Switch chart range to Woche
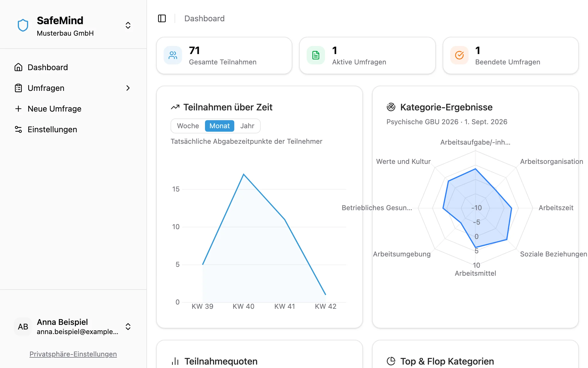 (188, 126)
